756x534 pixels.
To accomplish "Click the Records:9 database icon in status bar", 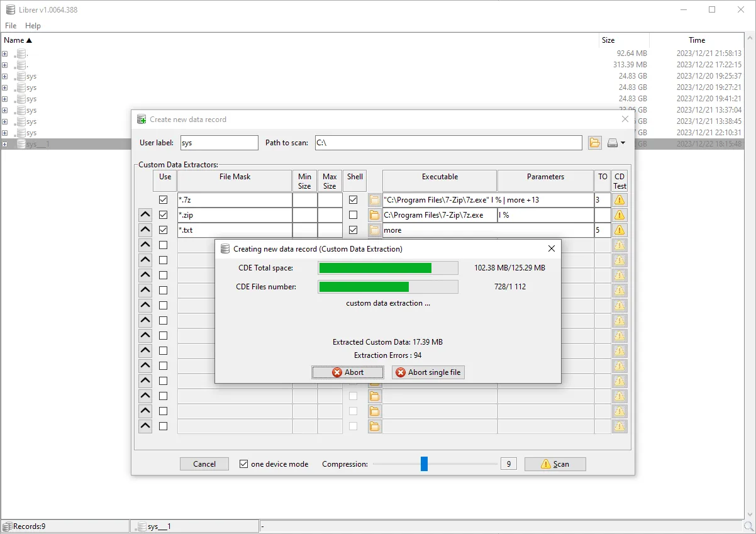I will tap(6, 525).
